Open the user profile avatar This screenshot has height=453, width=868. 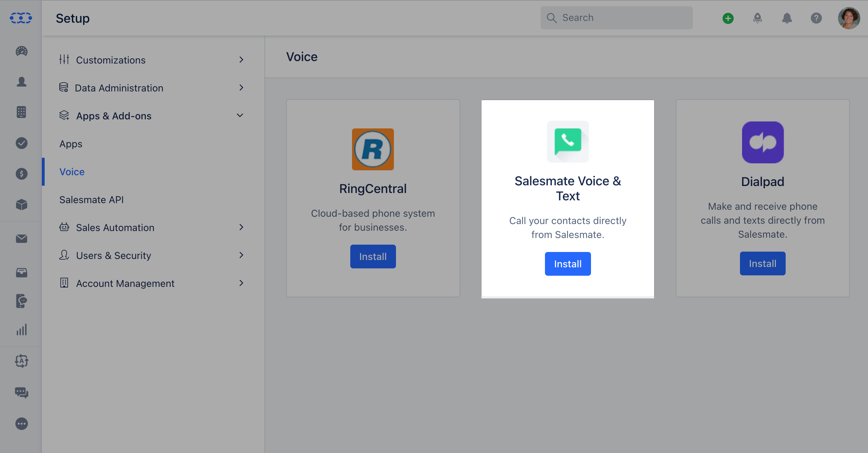[x=849, y=18]
